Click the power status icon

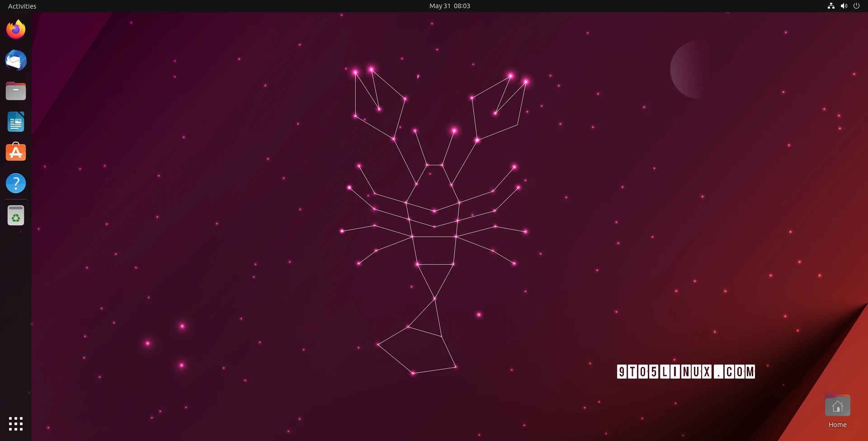pos(857,6)
